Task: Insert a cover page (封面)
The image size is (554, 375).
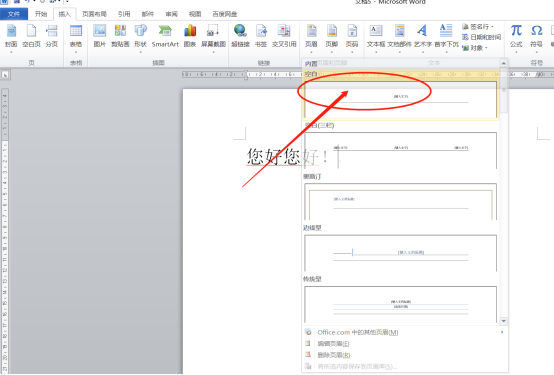Action: [11, 37]
